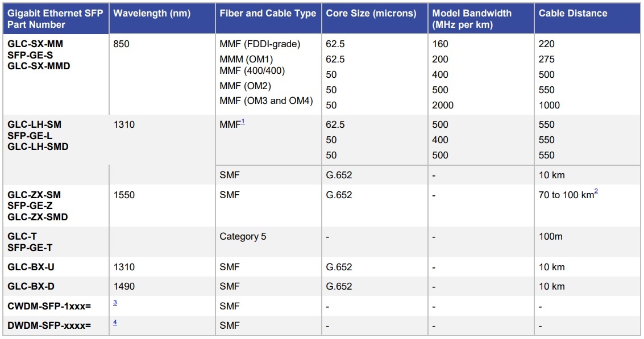
Task: Select the 100m cable distance value
Action: (551, 236)
